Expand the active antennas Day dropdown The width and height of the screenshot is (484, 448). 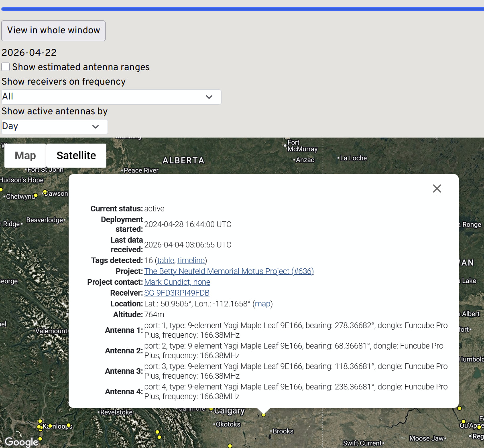55,127
